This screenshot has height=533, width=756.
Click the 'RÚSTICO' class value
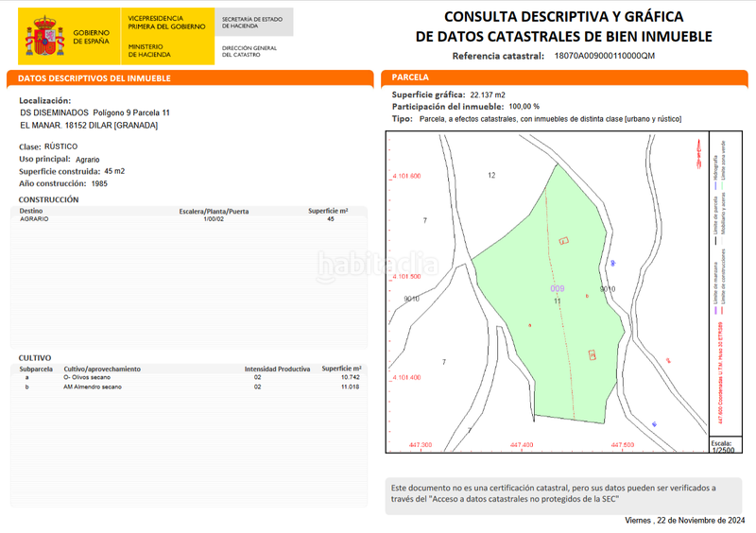click(x=60, y=146)
